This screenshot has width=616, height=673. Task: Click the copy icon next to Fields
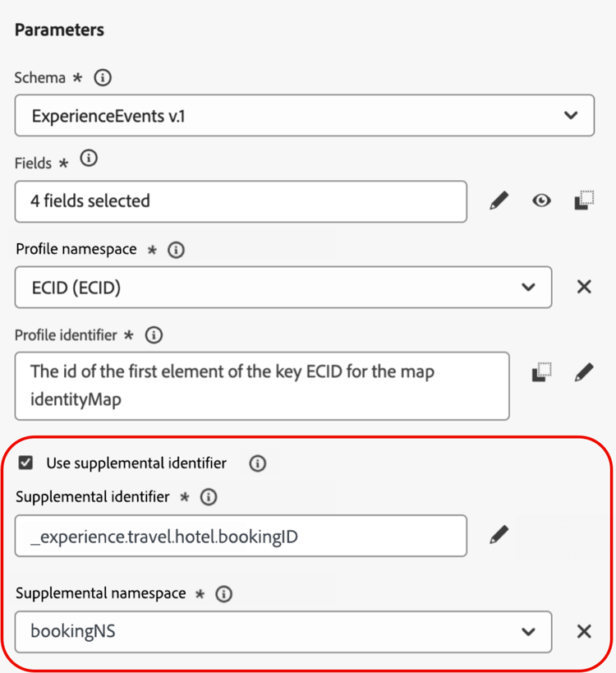(584, 201)
